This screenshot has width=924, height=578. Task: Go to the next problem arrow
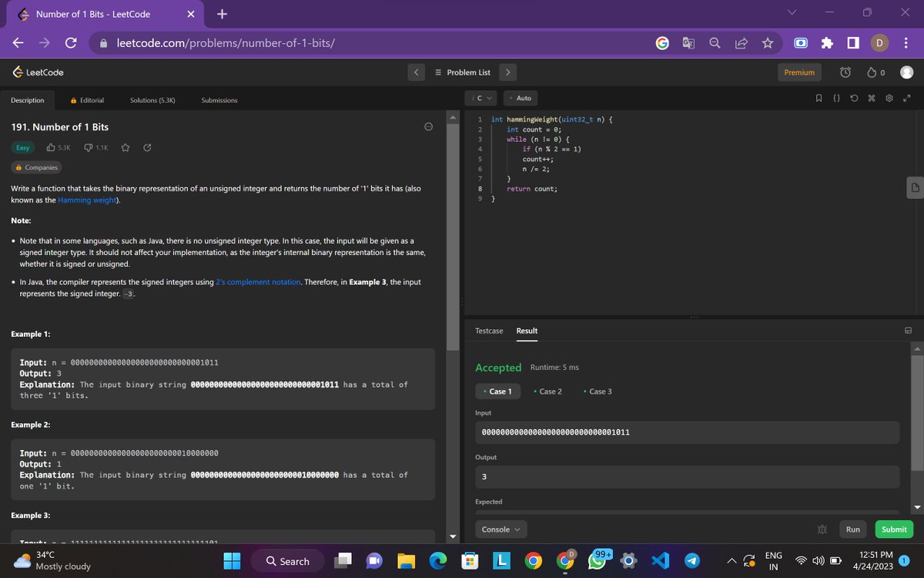click(507, 72)
